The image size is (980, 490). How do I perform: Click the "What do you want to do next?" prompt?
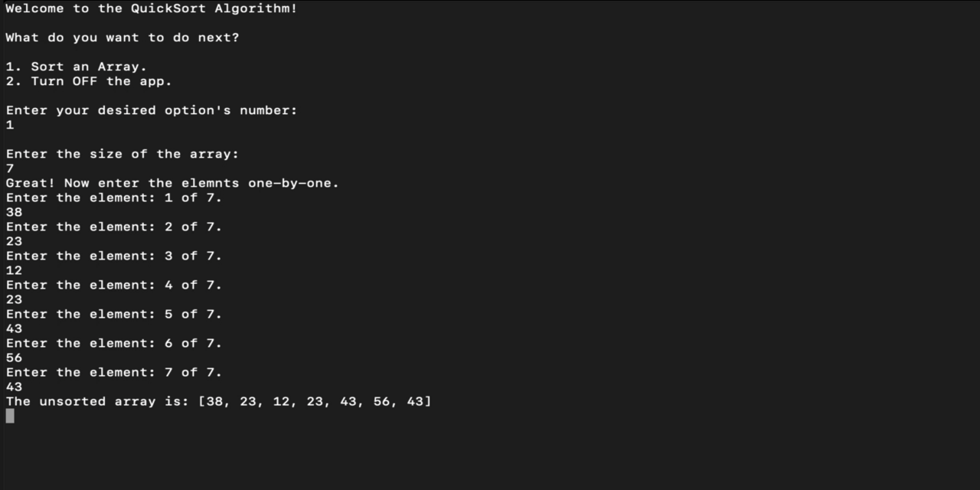click(x=122, y=38)
